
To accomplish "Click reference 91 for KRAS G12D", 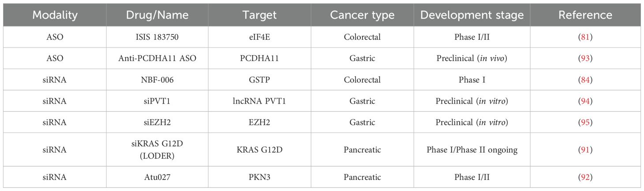I will click(x=585, y=150).
